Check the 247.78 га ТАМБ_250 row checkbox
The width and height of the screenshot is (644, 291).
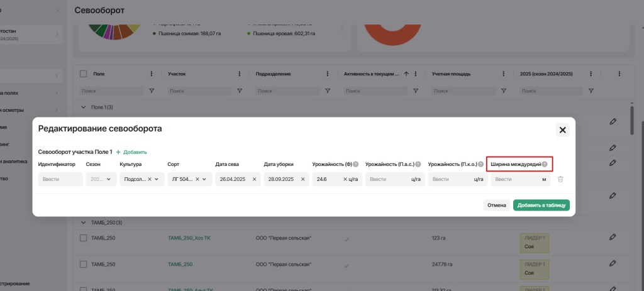click(x=84, y=265)
